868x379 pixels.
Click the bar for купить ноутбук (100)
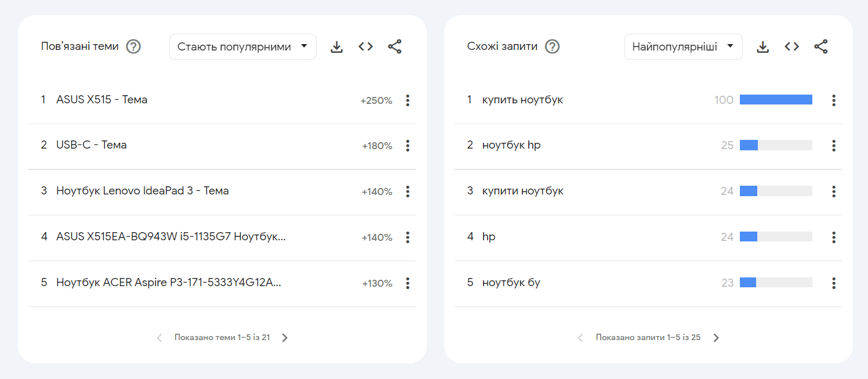(x=776, y=100)
